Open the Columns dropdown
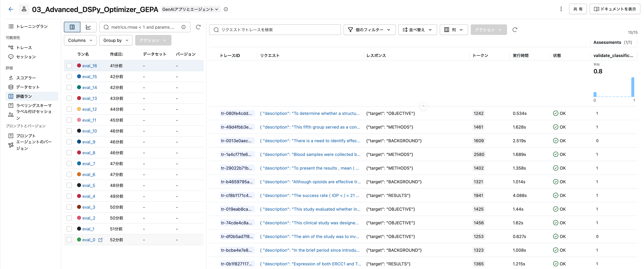Screen dimensions: 644x269 pos(80,40)
